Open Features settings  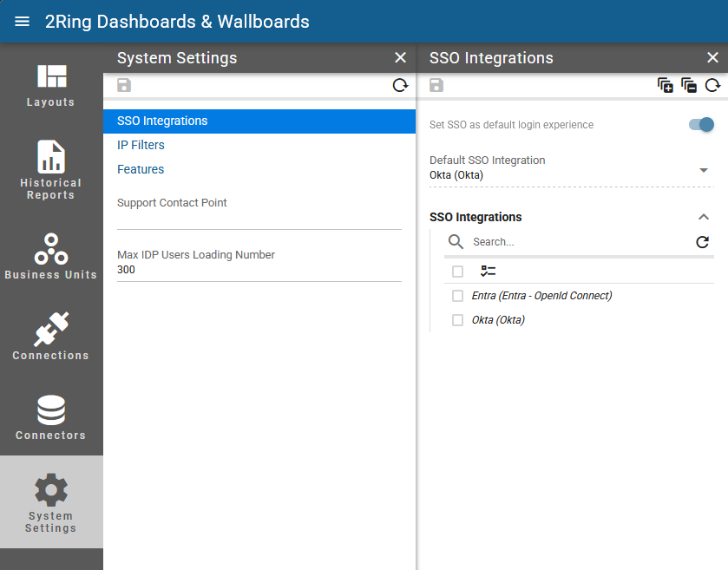click(x=141, y=169)
